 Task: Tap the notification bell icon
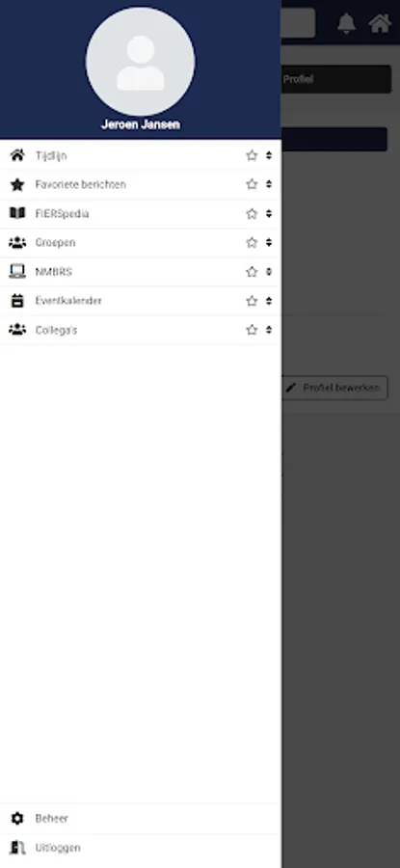pyautogui.click(x=346, y=23)
